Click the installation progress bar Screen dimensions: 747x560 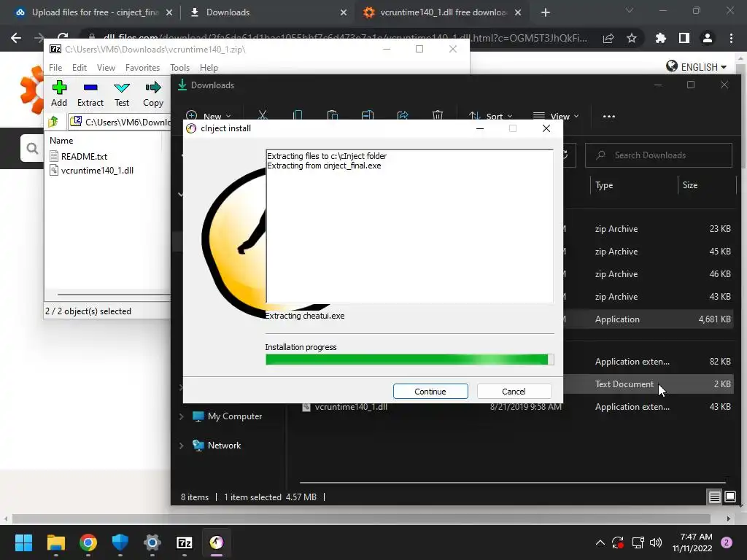(410, 359)
